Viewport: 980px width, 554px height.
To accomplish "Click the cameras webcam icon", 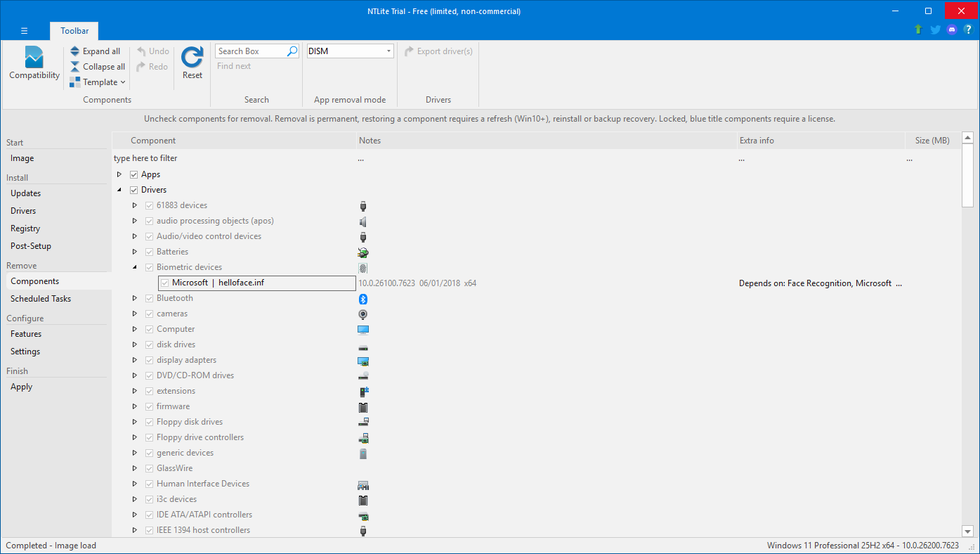I will click(363, 314).
